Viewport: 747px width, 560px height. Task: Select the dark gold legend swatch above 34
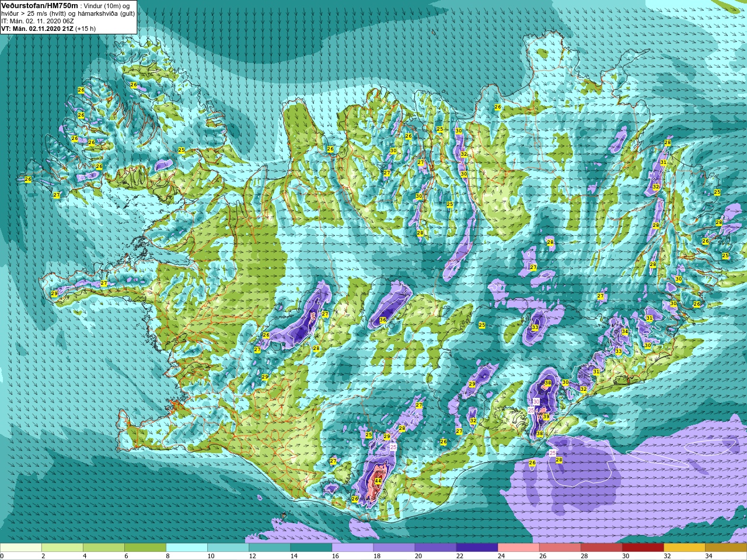(x=725, y=548)
